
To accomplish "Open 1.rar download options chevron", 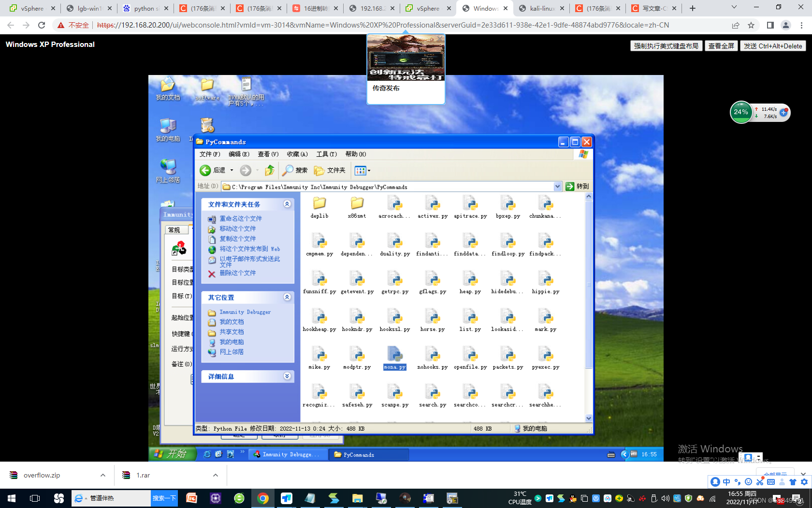I will point(216,475).
